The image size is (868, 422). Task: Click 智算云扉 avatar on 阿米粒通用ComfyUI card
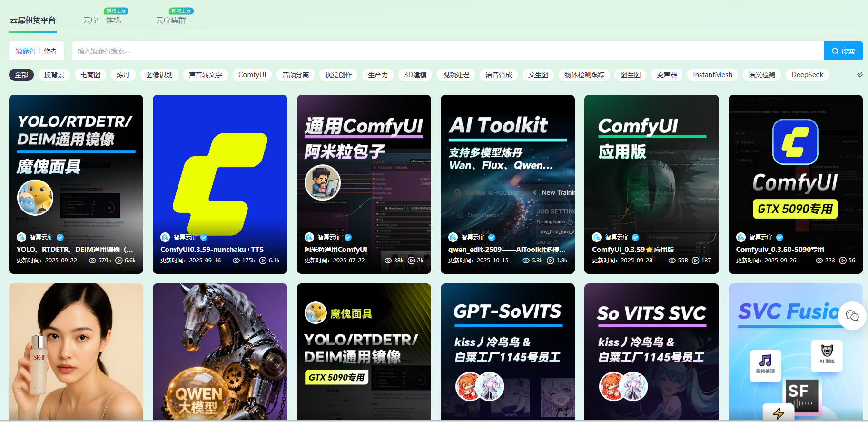pyautogui.click(x=309, y=237)
